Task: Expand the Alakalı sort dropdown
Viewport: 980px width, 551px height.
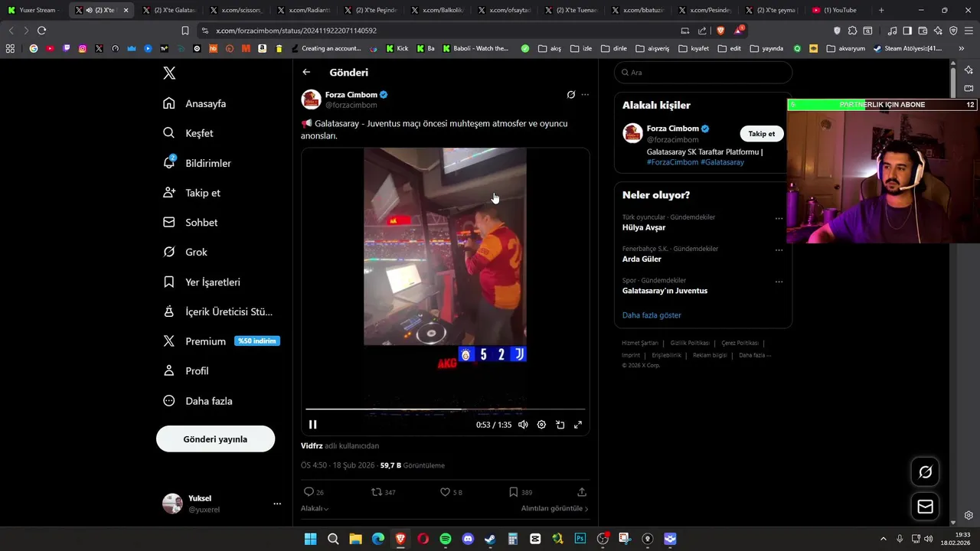Action: click(315, 508)
